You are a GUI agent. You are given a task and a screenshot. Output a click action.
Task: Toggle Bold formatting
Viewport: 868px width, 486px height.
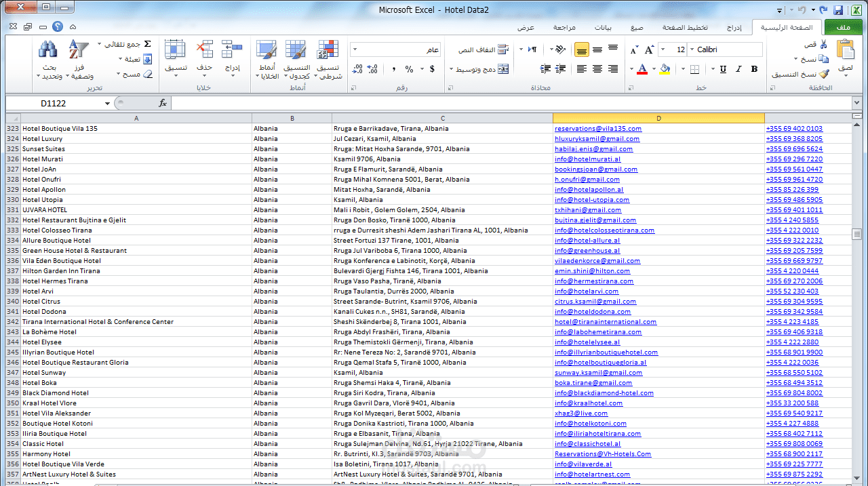point(754,69)
